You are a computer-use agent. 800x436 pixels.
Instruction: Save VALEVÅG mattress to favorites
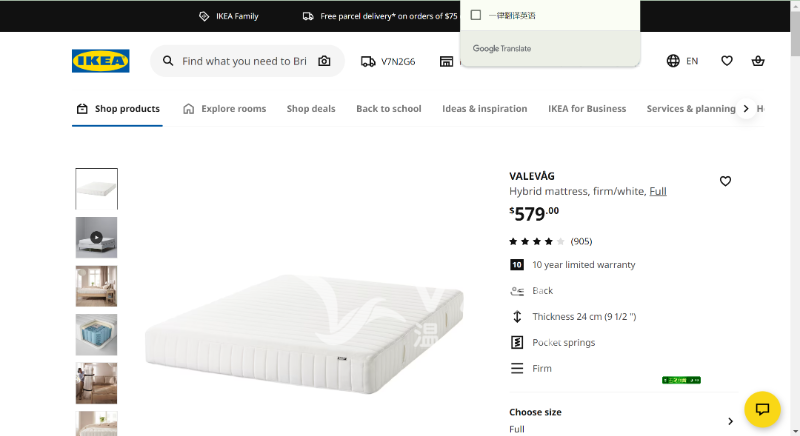point(725,181)
